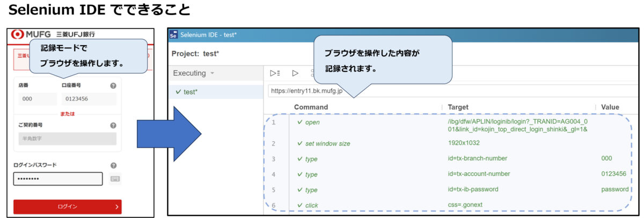Image resolution: width=644 pixels, height=218 pixels.
Task: Open the software keyboard icon beside password
Action: tap(115, 179)
